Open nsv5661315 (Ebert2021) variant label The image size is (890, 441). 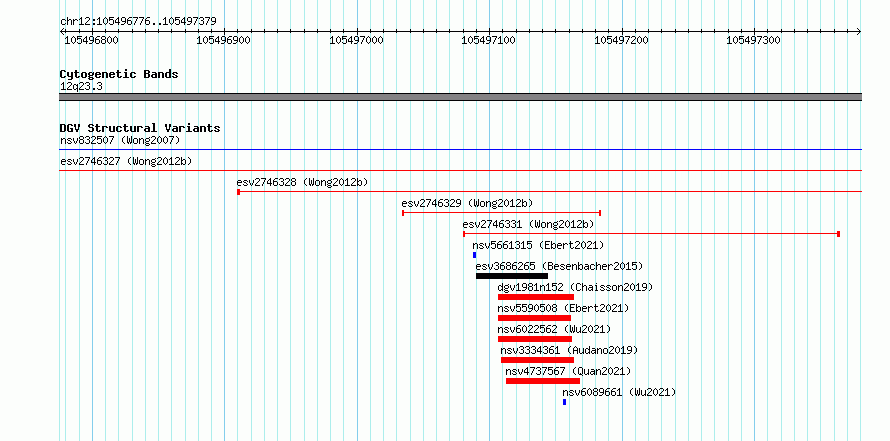coord(538,245)
